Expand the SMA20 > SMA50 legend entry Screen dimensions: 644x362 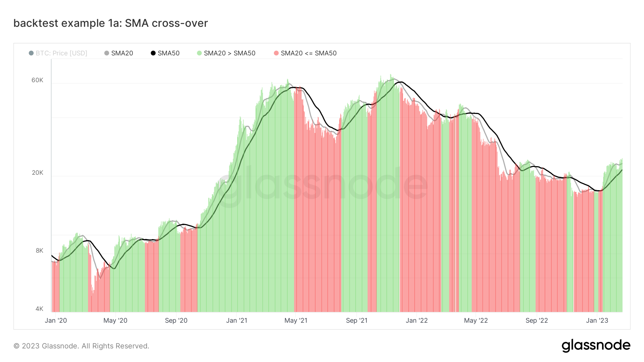click(x=229, y=53)
